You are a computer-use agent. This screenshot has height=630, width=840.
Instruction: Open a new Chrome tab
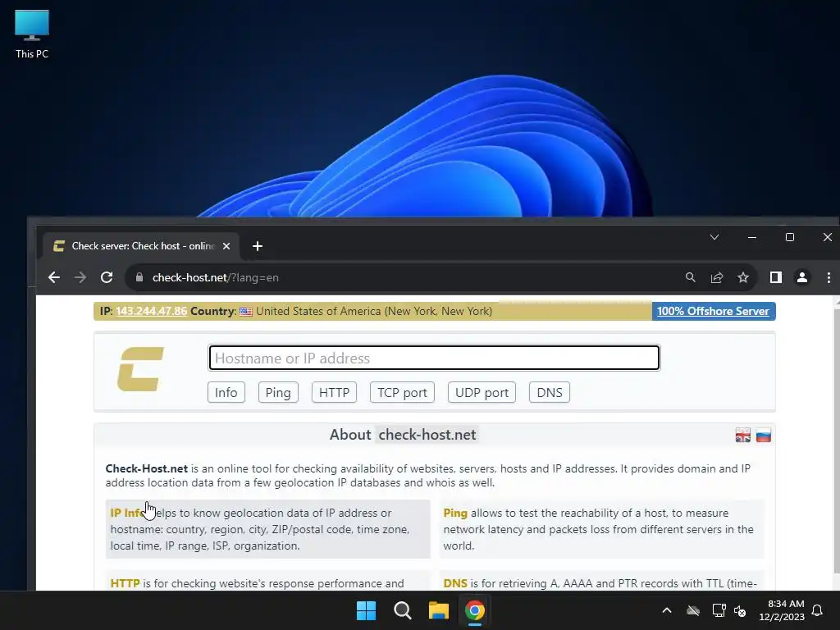coord(258,246)
